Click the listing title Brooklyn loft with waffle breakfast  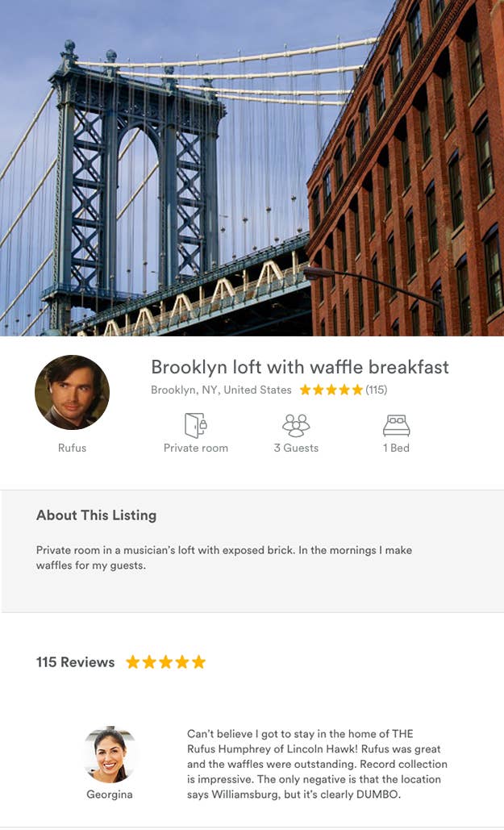click(299, 367)
